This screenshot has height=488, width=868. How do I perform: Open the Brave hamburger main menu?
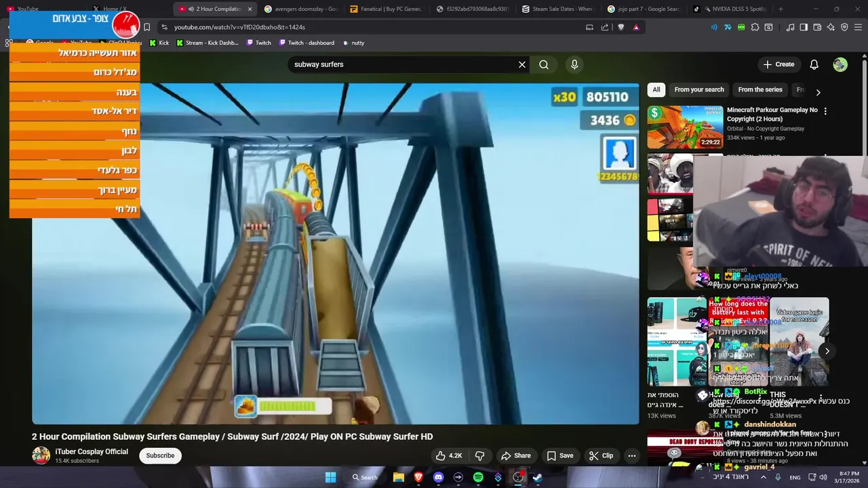coord(858,27)
